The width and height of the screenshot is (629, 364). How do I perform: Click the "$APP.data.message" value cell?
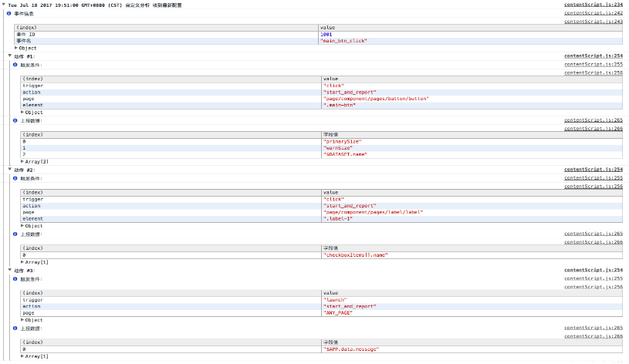[352, 349]
